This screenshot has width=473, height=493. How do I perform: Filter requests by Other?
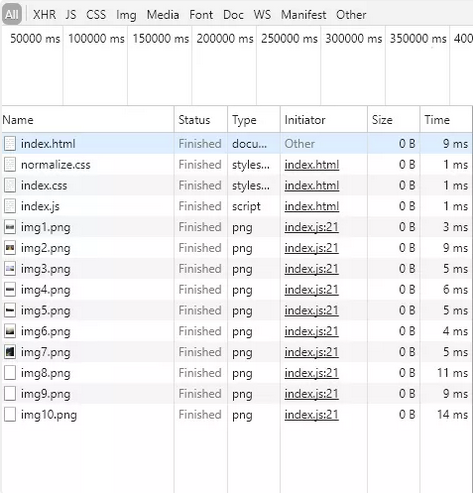[x=351, y=15]
